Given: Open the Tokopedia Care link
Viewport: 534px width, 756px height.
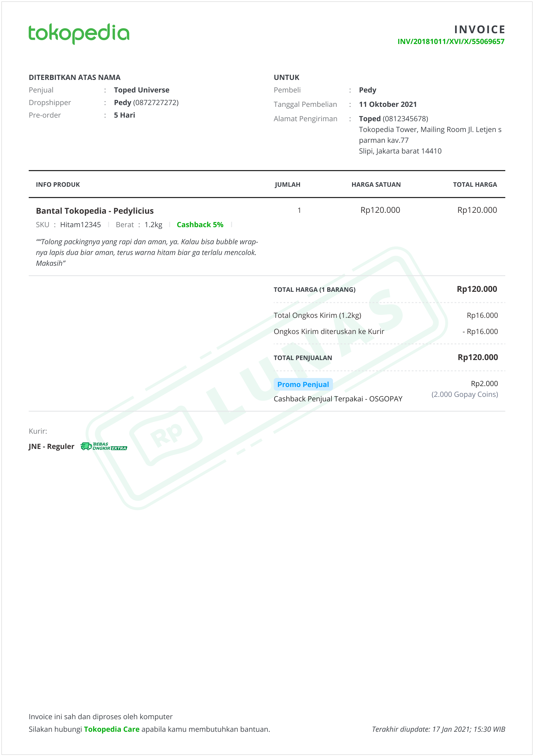Looking at the screenshot, I should coord(112,729).
